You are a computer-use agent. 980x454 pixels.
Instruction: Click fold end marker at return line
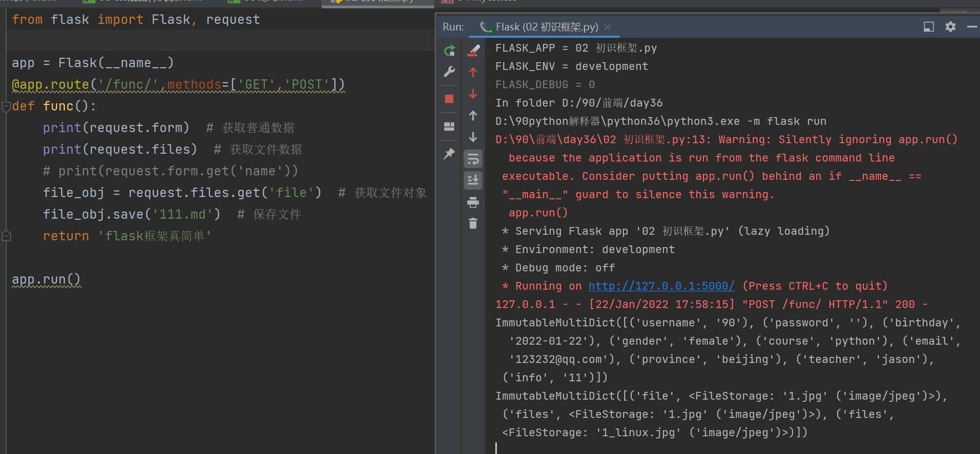pos(6,236)
